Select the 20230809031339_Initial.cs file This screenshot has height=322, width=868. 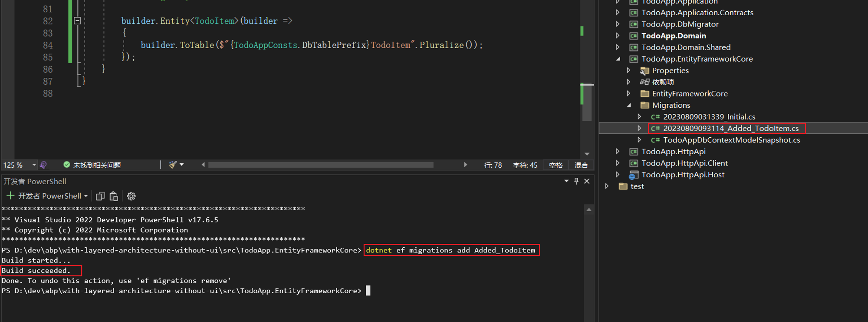coord(709,117)
